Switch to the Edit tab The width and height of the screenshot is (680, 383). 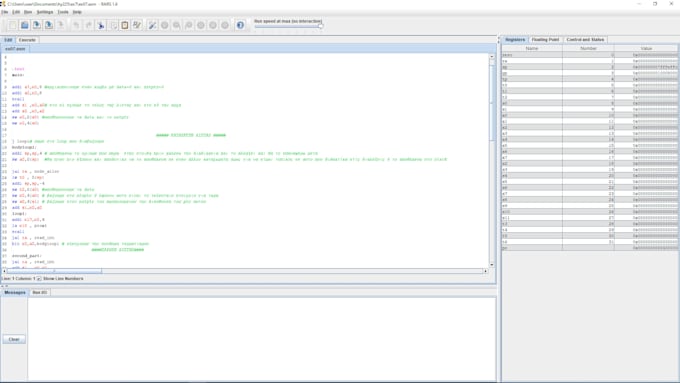[x=8, y=40]
